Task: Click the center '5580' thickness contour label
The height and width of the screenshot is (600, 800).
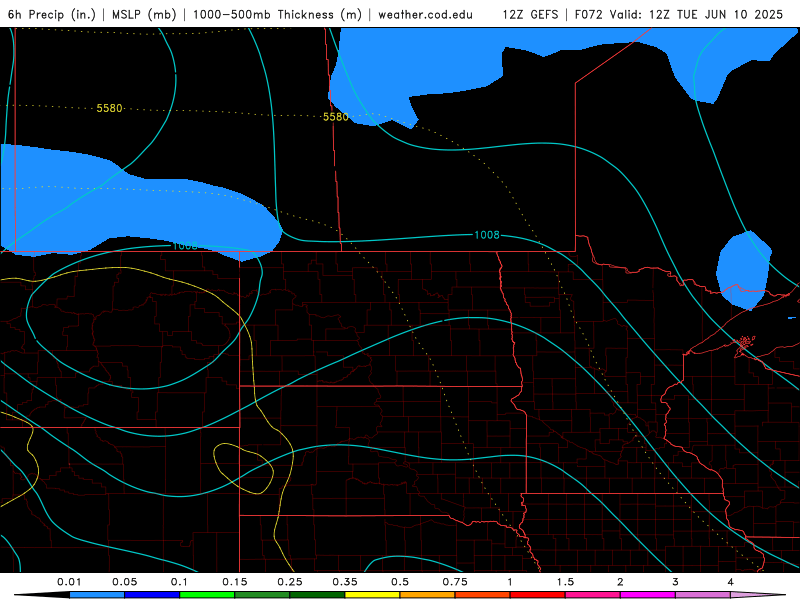Action: coord(335,117)
